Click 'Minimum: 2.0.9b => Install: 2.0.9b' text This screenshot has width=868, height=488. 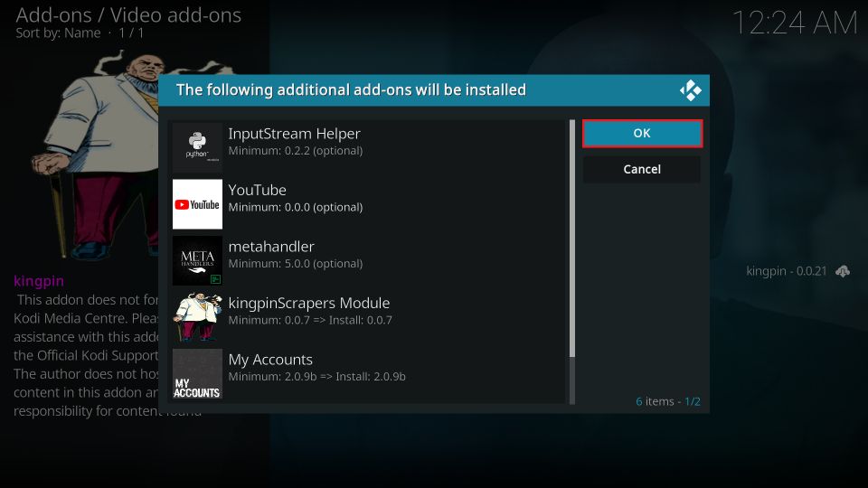click(x=316, y=376)
